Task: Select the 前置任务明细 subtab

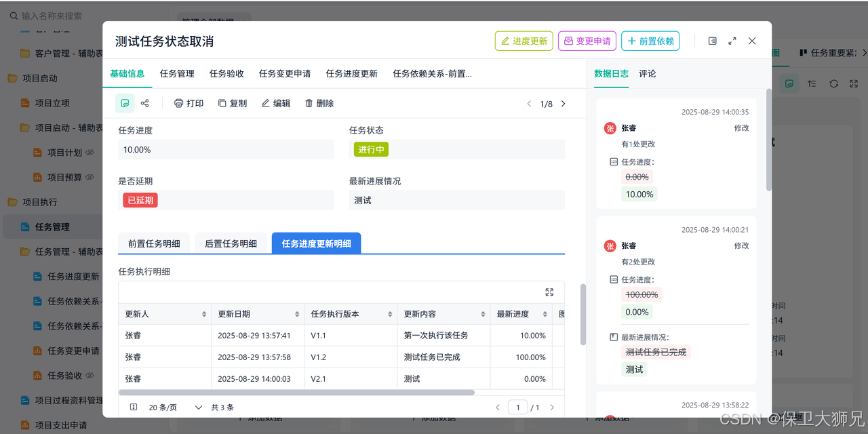Action: pos(154,243)
